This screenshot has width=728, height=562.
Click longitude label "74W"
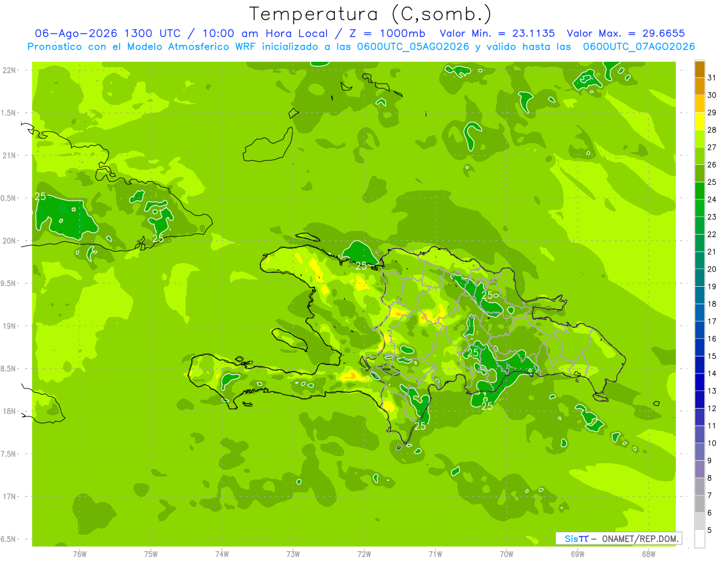coord(222,554)
